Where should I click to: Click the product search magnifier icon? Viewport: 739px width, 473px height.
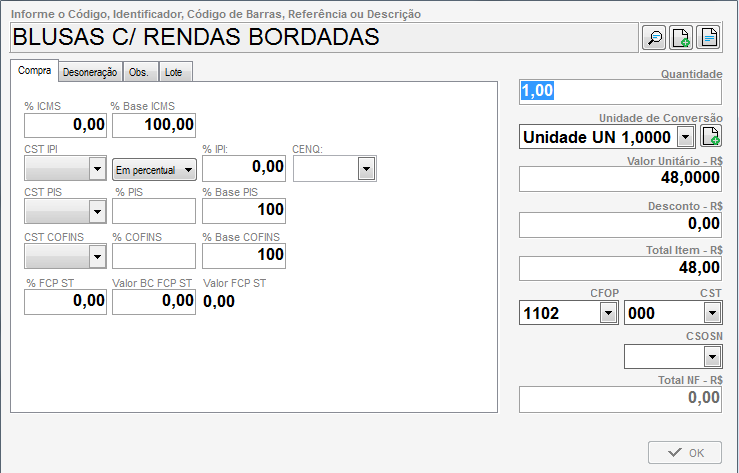pyautogui.click(x=654, y=38)
